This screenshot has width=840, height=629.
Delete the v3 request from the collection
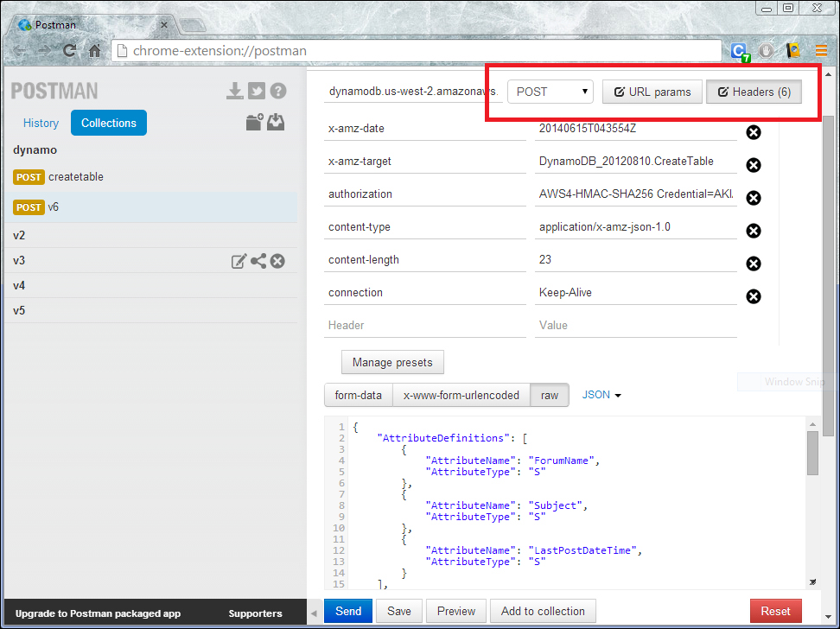(277, 261)
